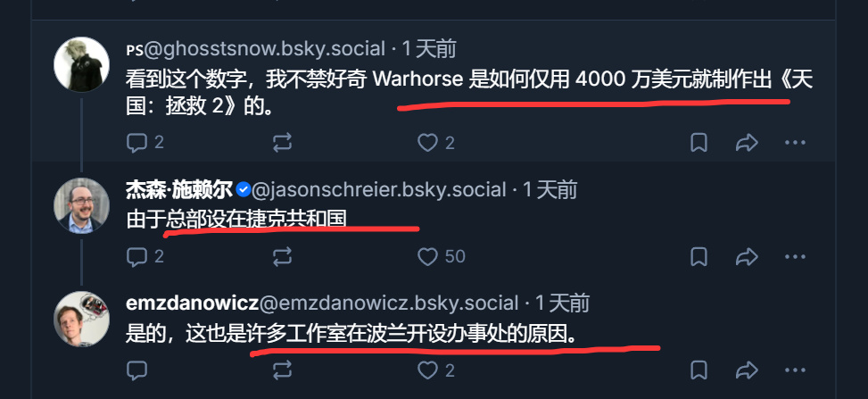The image size is (868, 399).
Task: Open ghosstsnow's avatar picture
Action: click(x=81, y=64)
